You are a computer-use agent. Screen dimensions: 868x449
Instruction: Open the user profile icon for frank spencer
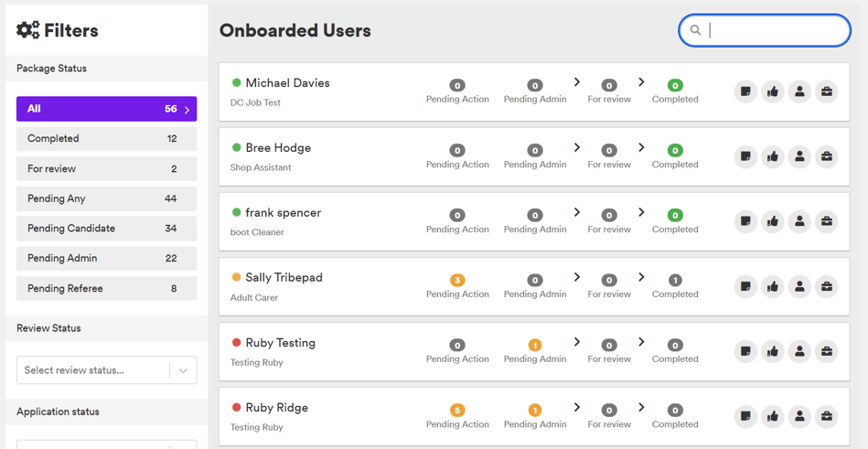(799, 221)
